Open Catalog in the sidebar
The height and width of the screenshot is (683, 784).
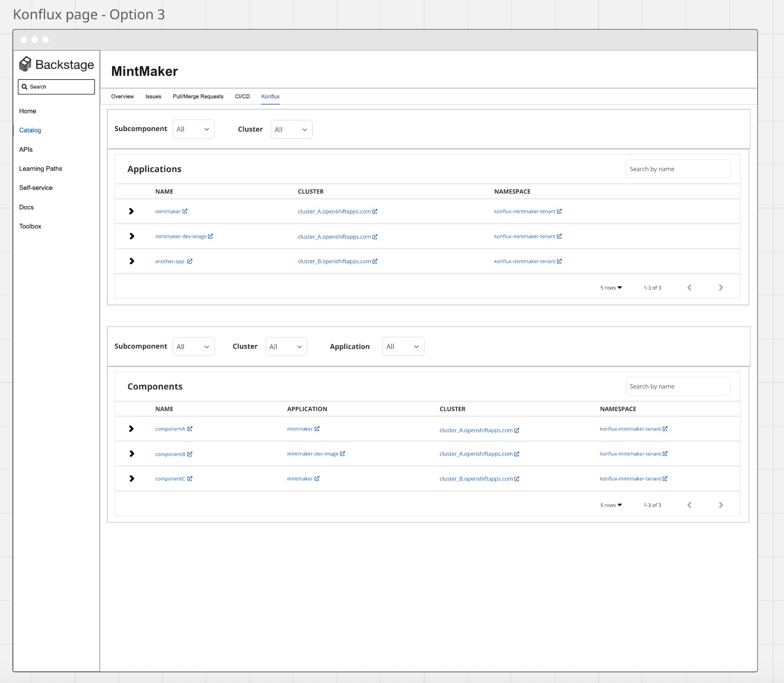pos(30,130)
